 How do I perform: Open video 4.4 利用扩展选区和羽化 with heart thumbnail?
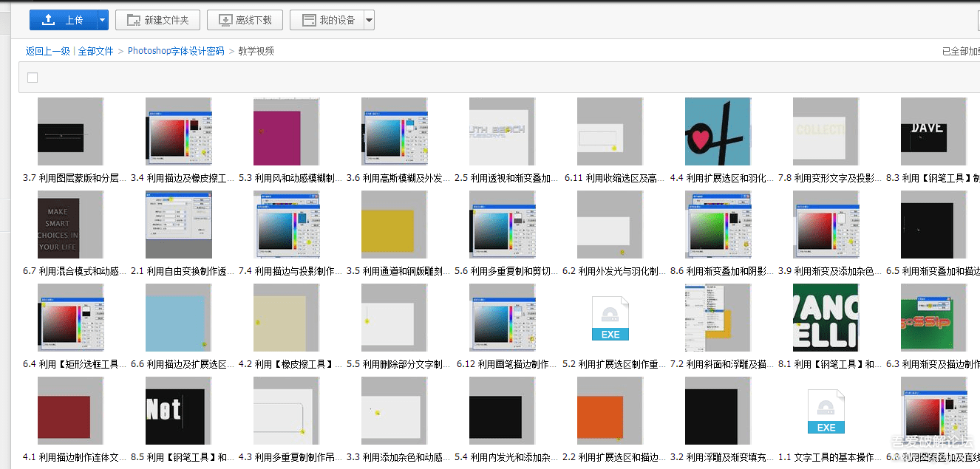718,131
